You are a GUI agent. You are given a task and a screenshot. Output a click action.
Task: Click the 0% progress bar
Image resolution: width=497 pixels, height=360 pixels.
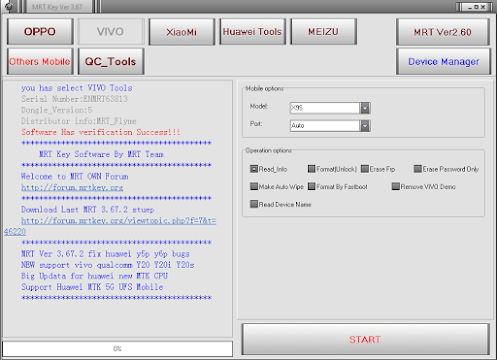coord(117,349)
